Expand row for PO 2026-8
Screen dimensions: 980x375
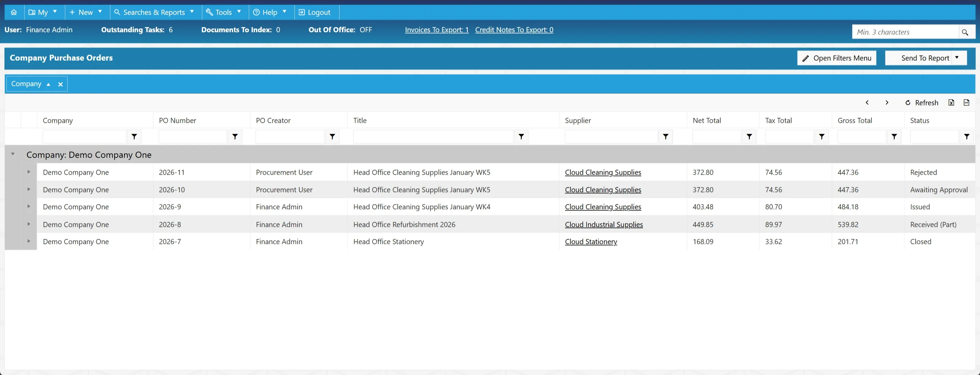[29, 224]
